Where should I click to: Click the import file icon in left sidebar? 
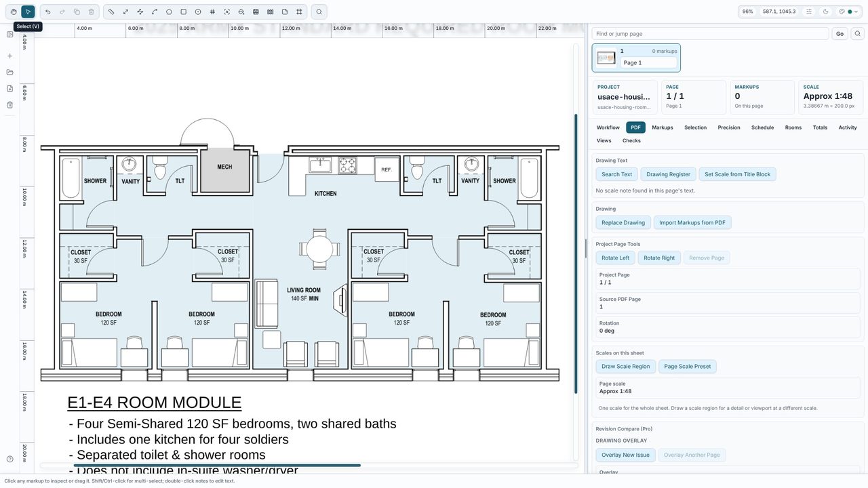coord(9,89)
